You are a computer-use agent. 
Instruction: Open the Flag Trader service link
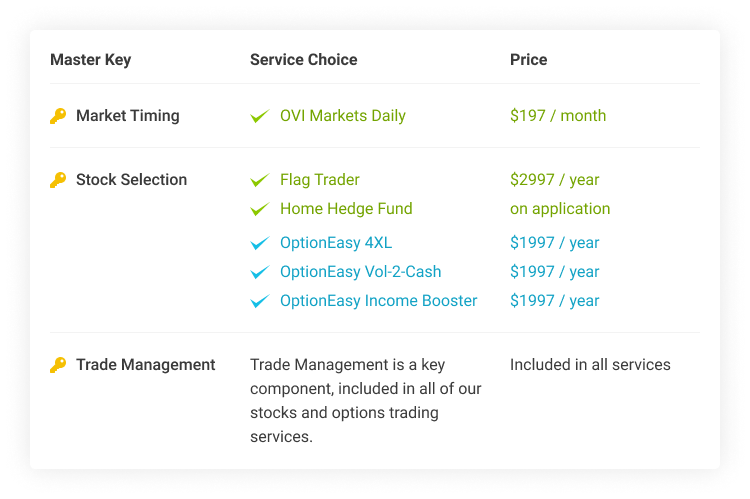(320, 180)
